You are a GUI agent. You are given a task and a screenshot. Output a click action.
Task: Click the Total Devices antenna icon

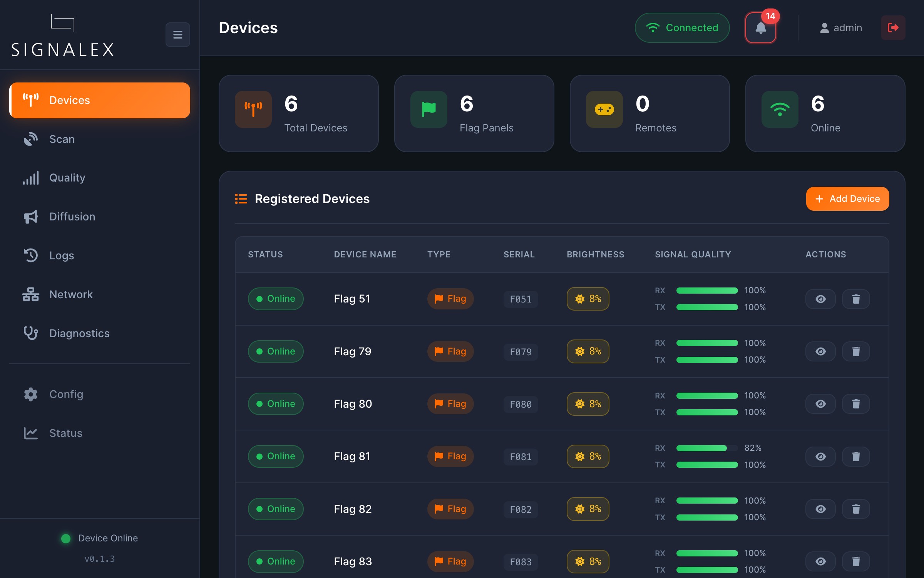pyautogui.click(x=253, y=109)
